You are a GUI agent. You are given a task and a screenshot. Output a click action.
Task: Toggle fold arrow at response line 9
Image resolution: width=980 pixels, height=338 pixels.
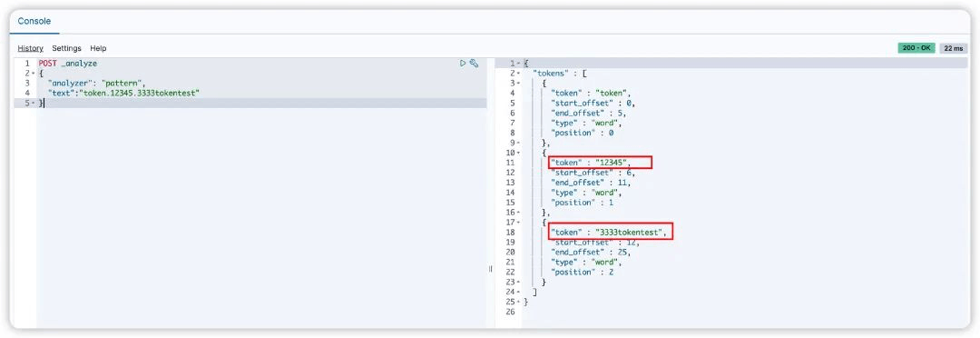click(x=519, y=143)
